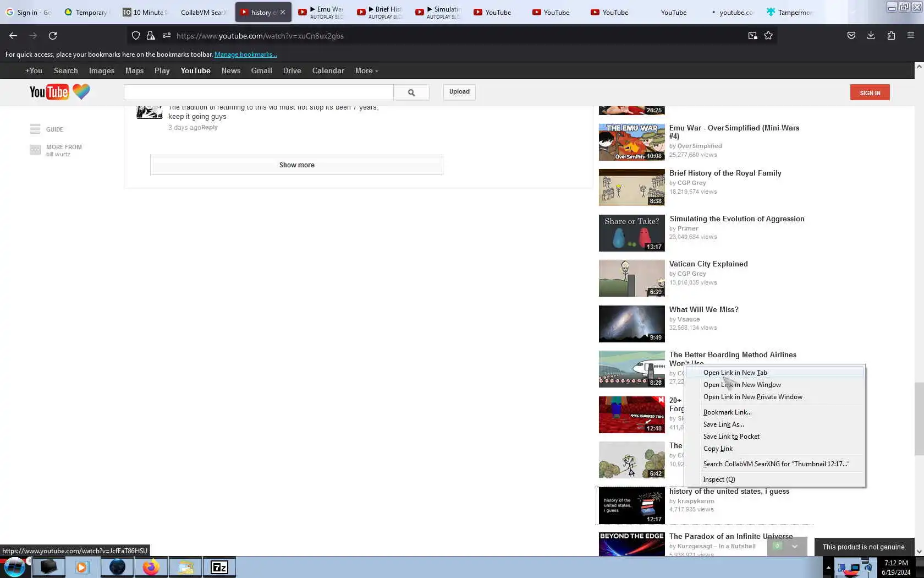Open channel link OverSimplified
Viewport: 924px width, 578px height.
[x=700, y=146]
